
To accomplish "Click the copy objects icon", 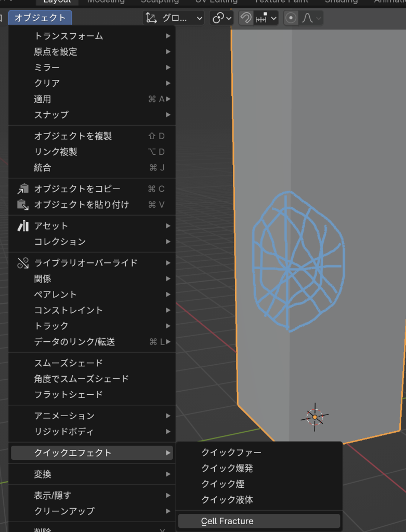I will (x=23, y=189).
